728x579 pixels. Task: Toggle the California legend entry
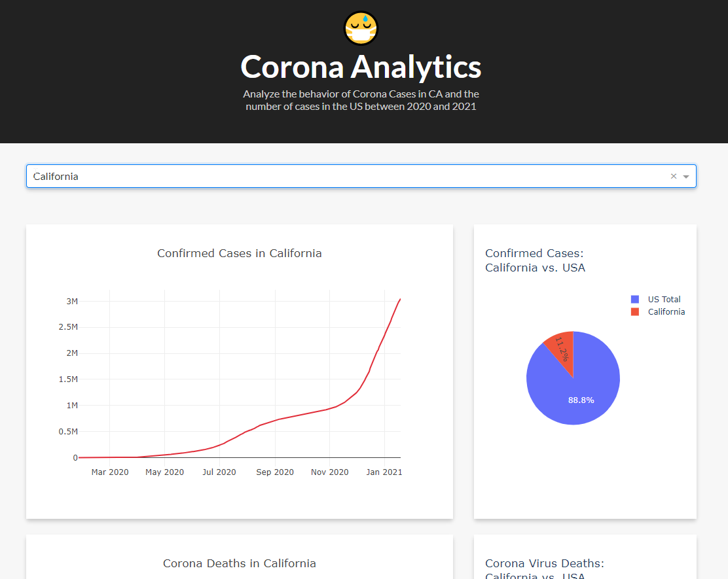pos(666,312)
